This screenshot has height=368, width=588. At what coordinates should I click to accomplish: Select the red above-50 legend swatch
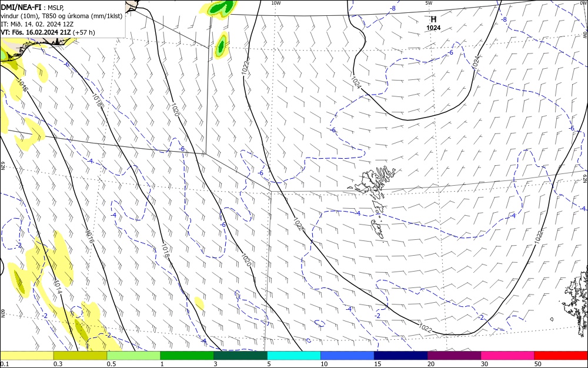561,356
